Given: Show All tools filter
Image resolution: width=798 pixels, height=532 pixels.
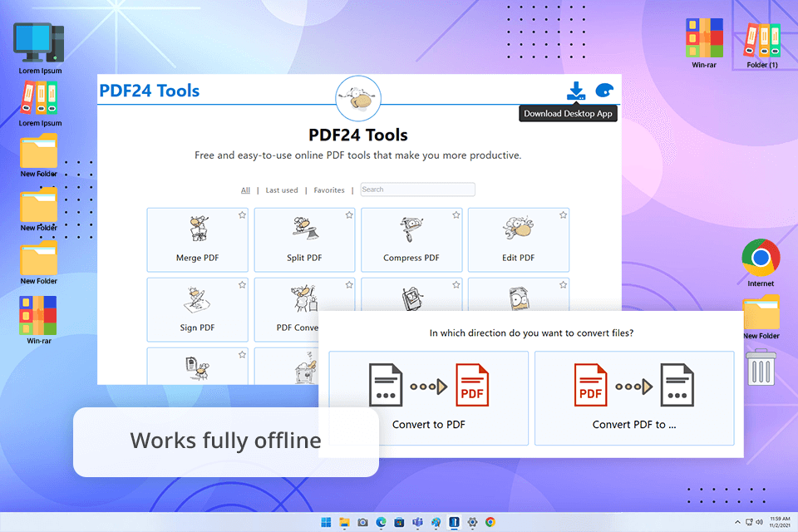Looking at the screenshot, I should 245,190.
